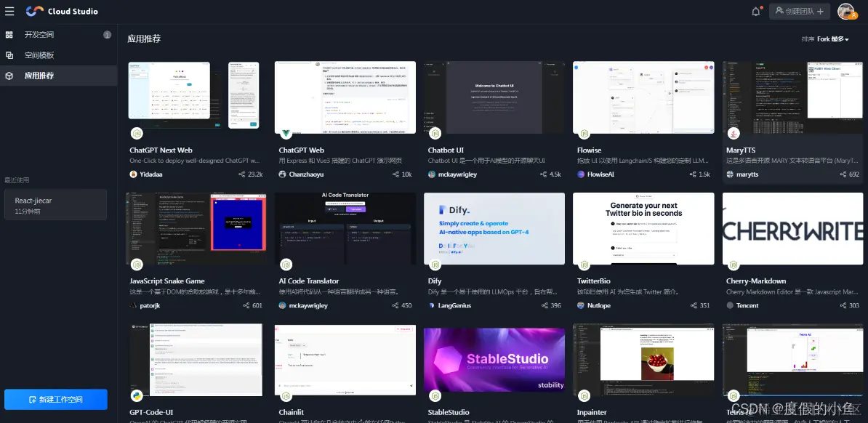Viewport: 868px width, 423px height.
Task: Open the notifications bell
Action: click(755, 11)
